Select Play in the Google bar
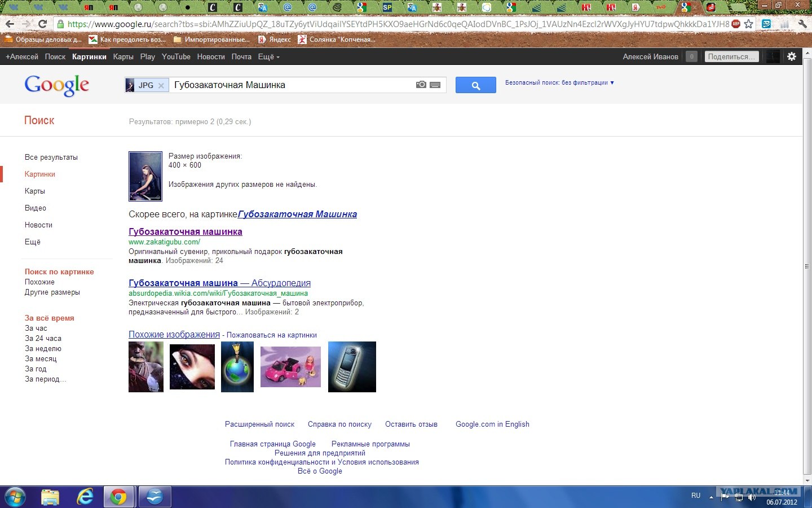The height and width of the screenshot is (508, 812). pos(148,56)
